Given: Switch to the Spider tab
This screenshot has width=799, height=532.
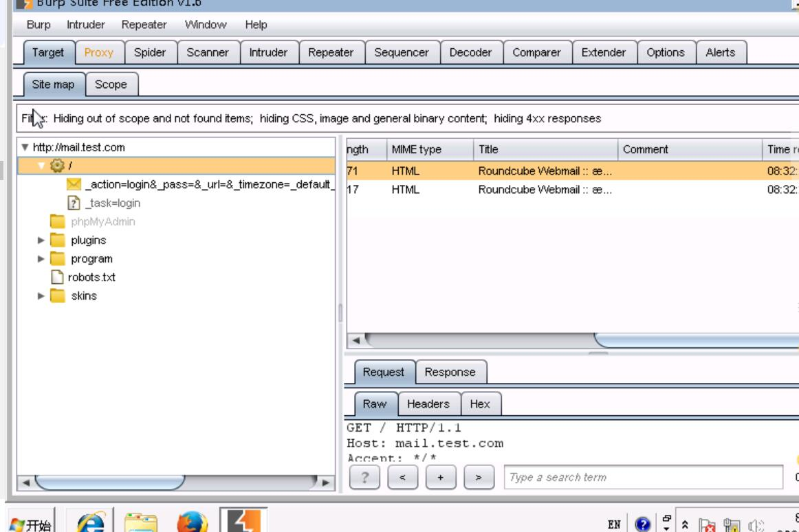Looking at the screenshot, I should point(150,52).
